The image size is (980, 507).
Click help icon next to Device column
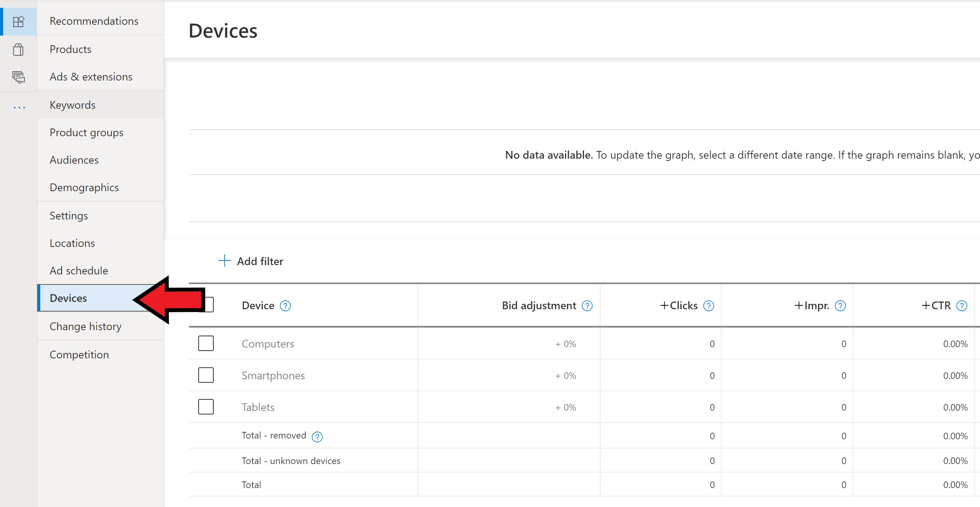pos(285,306)
